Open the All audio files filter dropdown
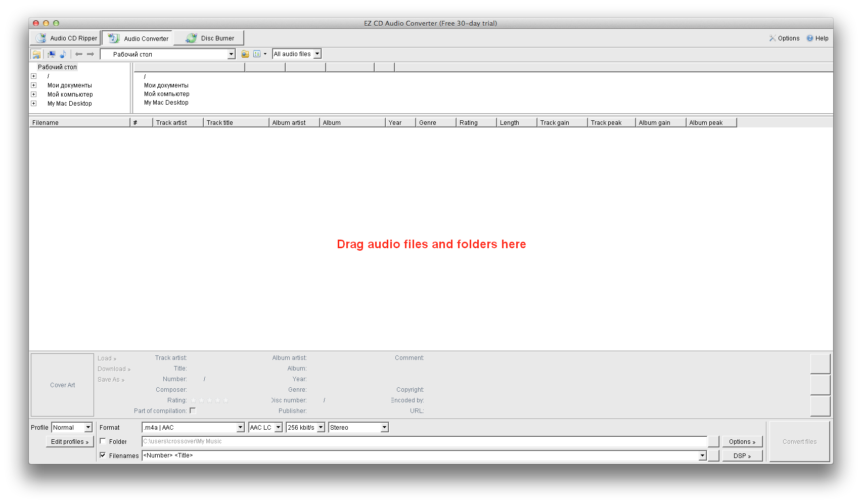862x504 pixels. (x=317, y=54)
